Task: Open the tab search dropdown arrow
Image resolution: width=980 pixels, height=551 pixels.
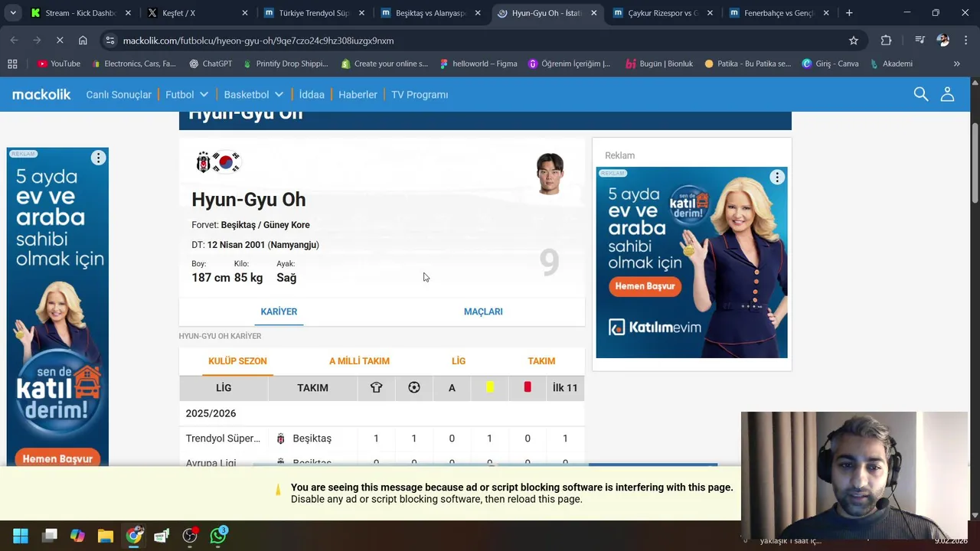Action: click(x=13, y=13)
